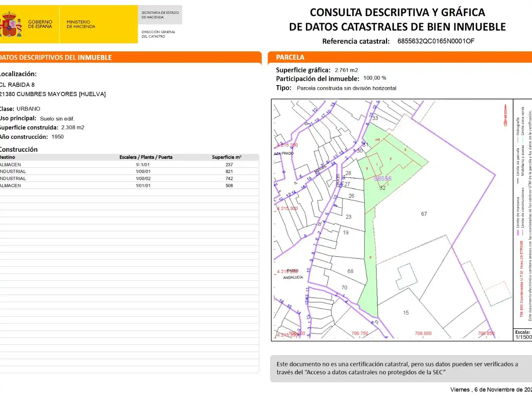Select cadastral reference 6855632QC0165N0001OF

pyautogui.click(x=436, y=41)
